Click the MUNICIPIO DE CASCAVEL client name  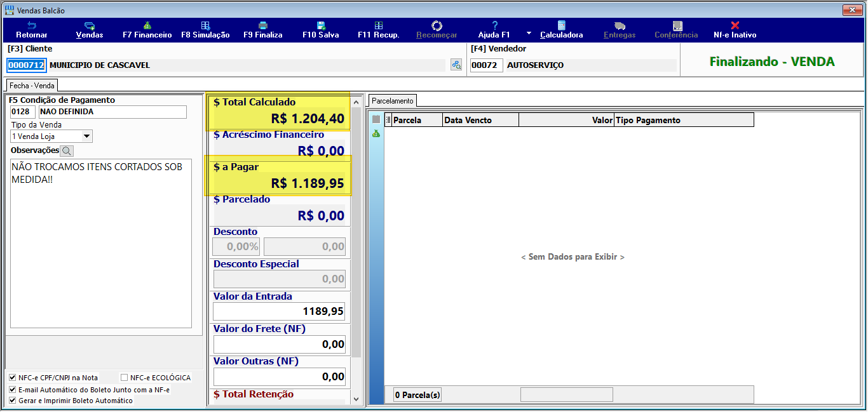point(100,65)
